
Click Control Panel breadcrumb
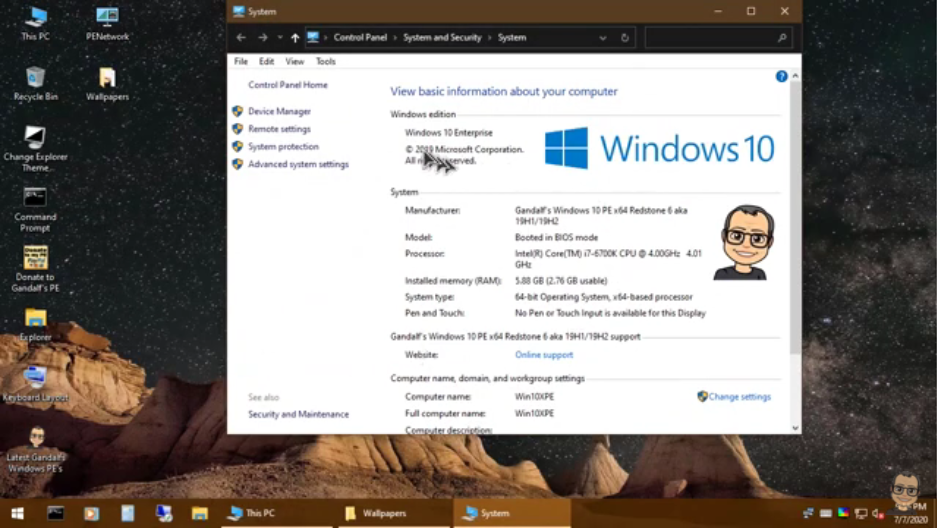point(360,38)
